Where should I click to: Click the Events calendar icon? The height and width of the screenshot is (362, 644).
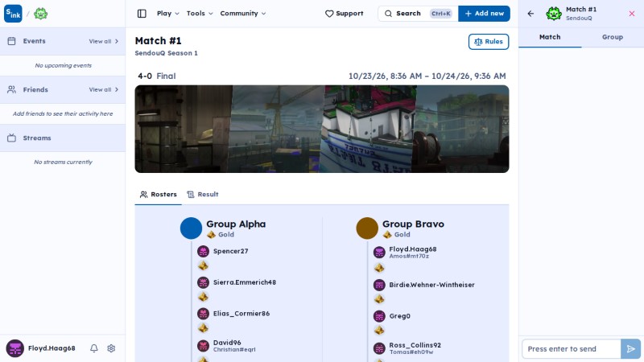click(11, 41)
